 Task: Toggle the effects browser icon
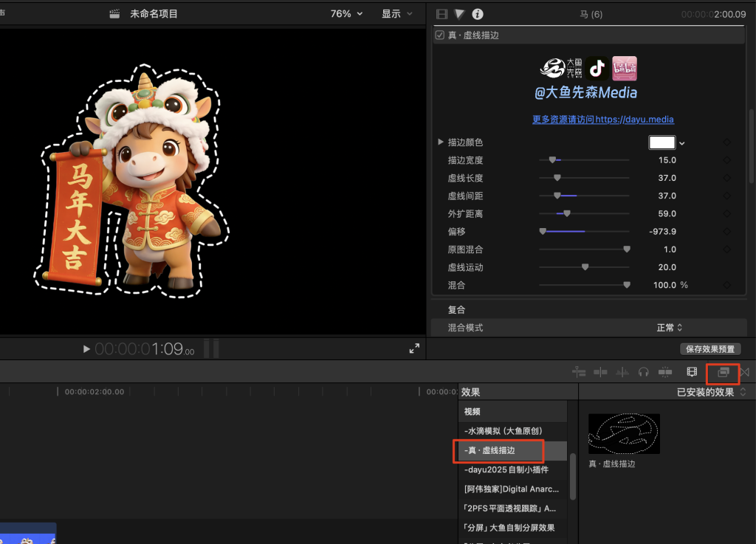point(723,372)
